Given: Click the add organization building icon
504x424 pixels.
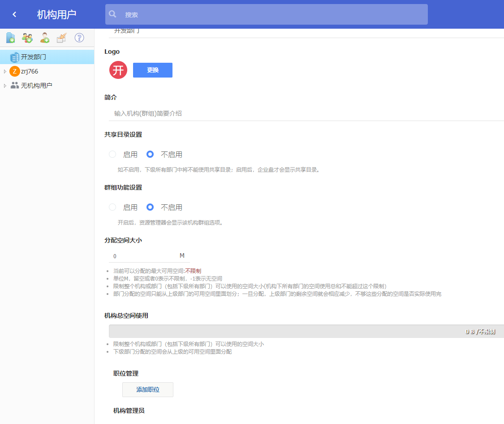Looking at the screenshot, I should click(10, 38).
